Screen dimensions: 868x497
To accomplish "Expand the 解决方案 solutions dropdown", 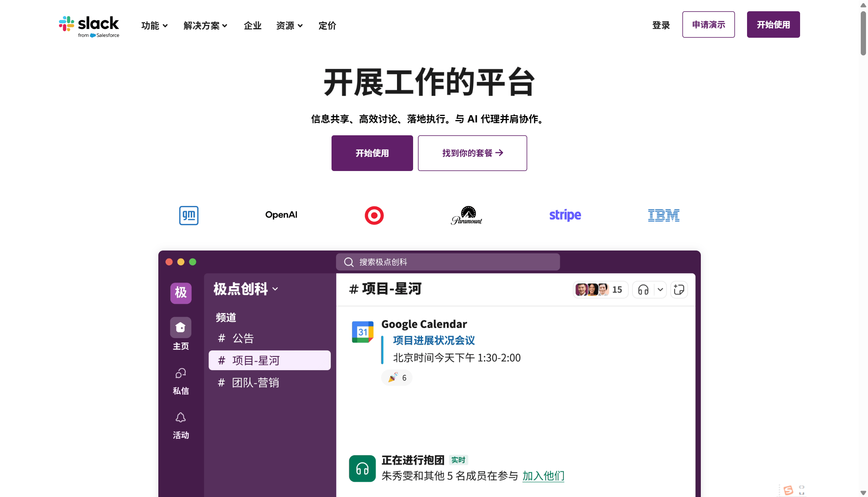I will pyautogui.click(x=205, y=26).
